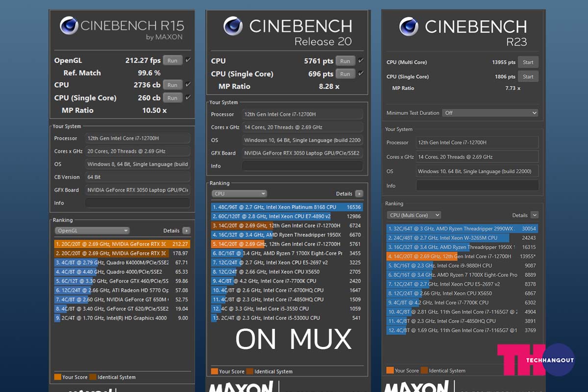The width and height of the screenshot is (588, 392).
Task: Select the i7-12700H row scoring 6724
Action: (287, 226)
